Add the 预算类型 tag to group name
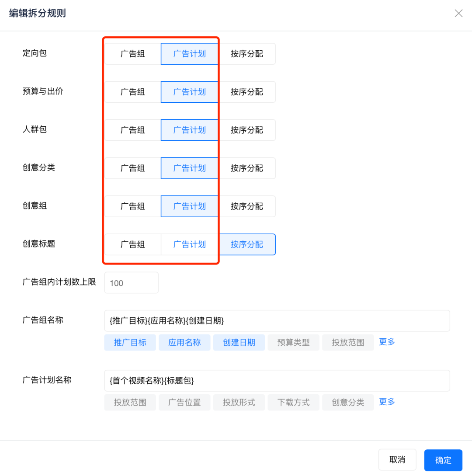The width and height of the screenshot is (472, 476). tap(294, 342)
